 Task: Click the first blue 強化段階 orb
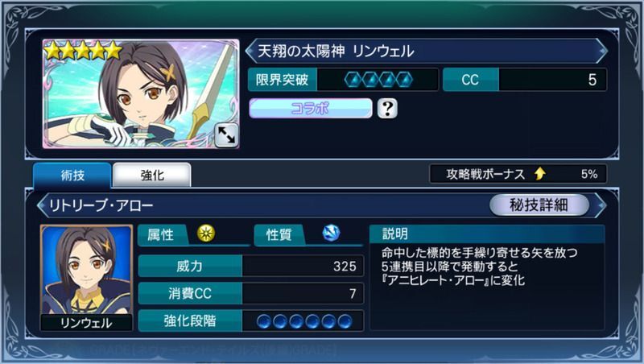pos(264,321)
